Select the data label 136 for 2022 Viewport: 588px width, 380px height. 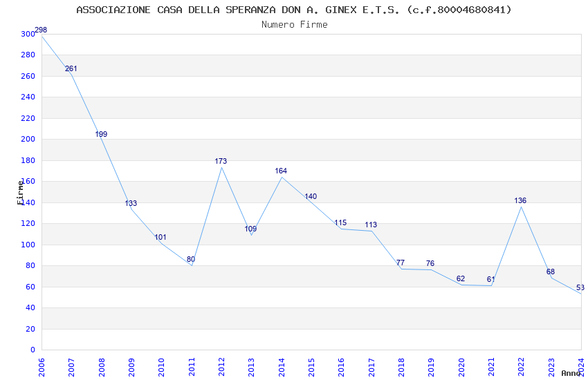[x=520, y=200]
